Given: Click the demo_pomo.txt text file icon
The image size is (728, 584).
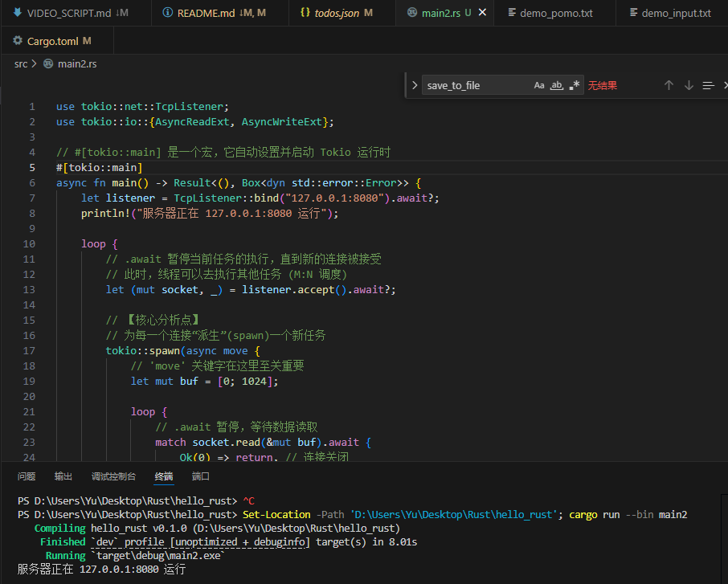Looking at the screenshot, I should point(512,13).
